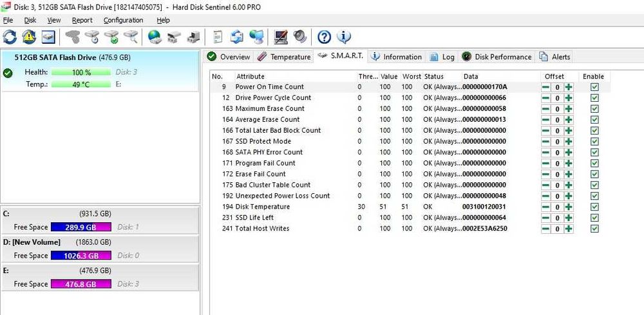Sort by the Worst column header
The height and width of the screenshot is (315, 644).
coord(412,77)
